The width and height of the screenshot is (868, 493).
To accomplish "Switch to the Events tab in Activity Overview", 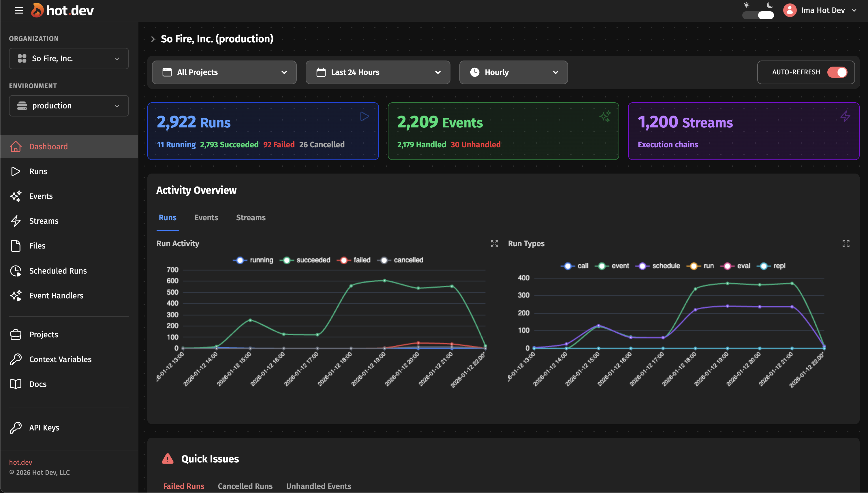I will tap(206, 217).
